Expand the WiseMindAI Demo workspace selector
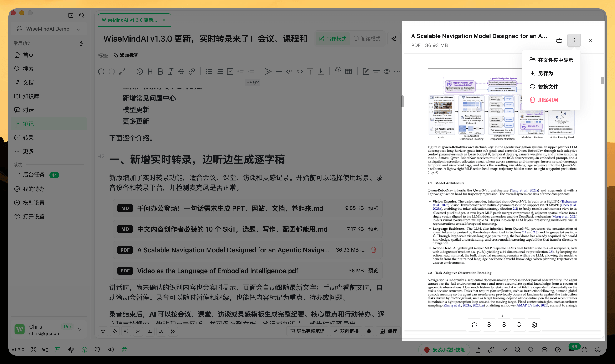Image resolution: width=615 pixels, height=364 pixels. pos(49,29)
